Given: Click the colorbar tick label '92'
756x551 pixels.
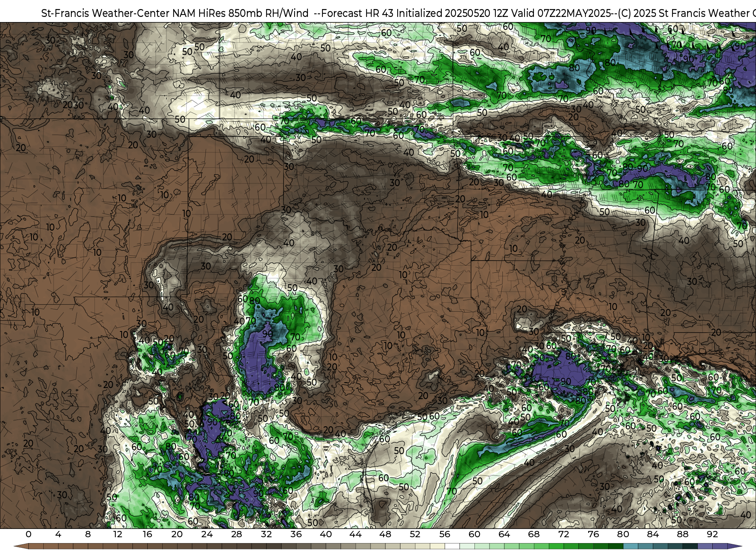Looking at the screenshot, I should tap(712, 534).
